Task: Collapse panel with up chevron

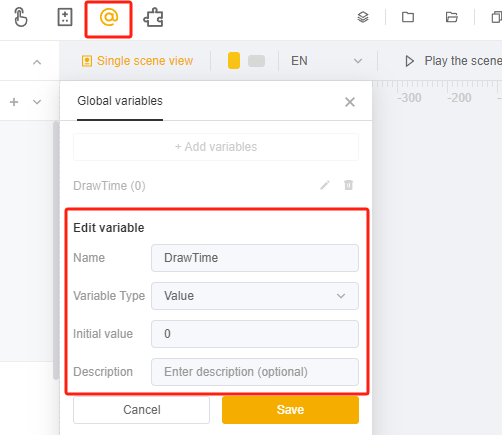Action: (37, 62)
